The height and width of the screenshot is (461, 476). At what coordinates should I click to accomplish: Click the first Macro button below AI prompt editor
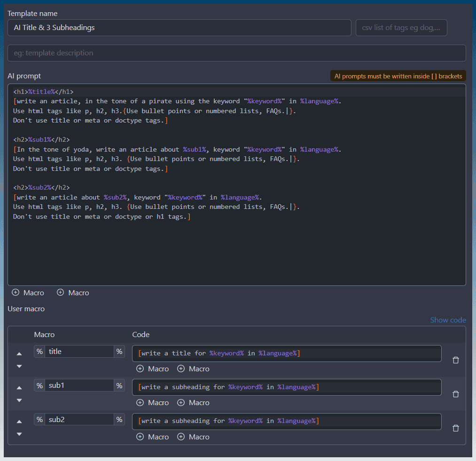pyautogui.click(x=28, y=292)
